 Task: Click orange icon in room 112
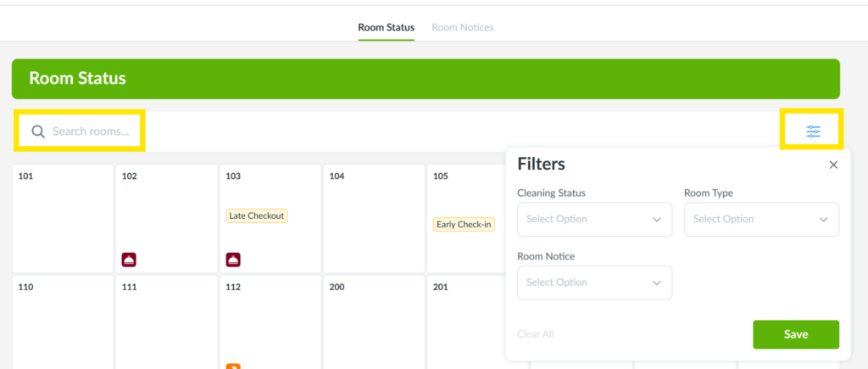point(233,366)
